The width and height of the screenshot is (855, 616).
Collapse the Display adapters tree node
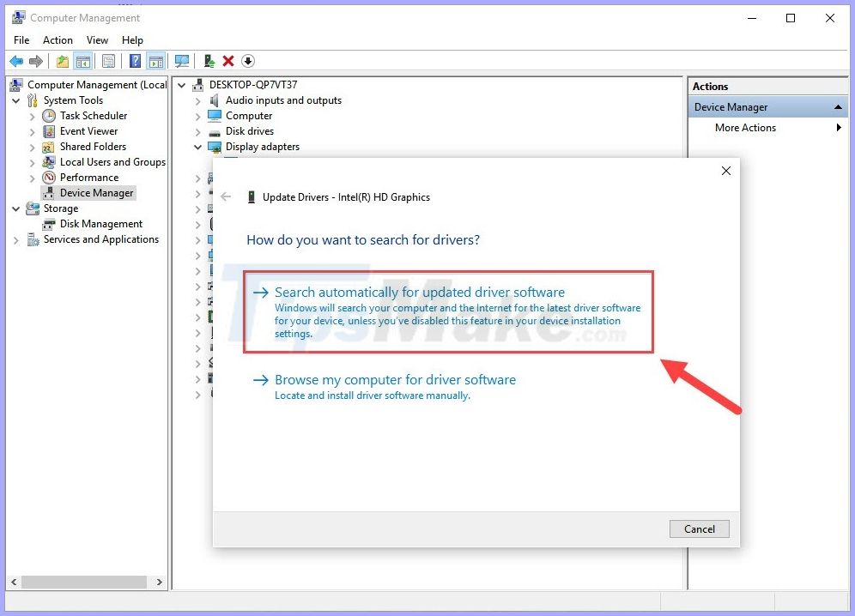point(198,147)
